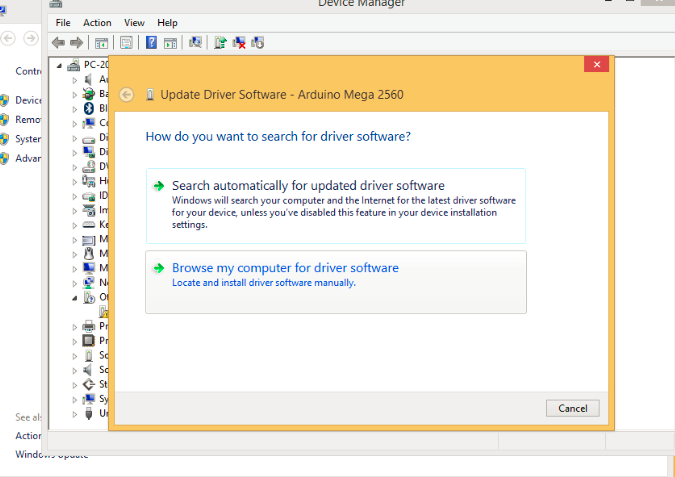
Task: Click Scan for hardware changes toolbar icon
Action: coord(195,42)
